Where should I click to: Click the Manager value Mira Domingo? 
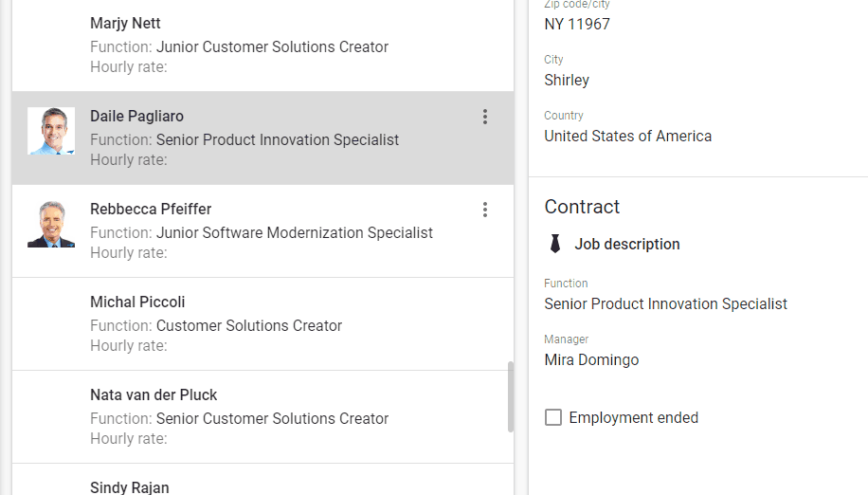coord(591,360)
